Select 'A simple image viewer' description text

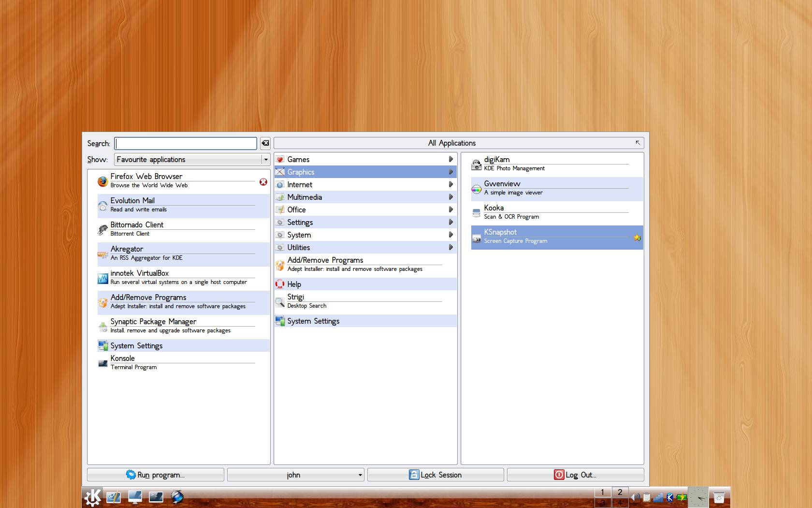tap(513, 193)
